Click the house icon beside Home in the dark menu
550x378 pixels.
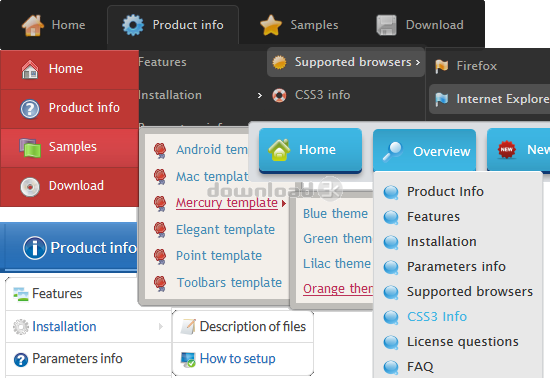(33, 25)
